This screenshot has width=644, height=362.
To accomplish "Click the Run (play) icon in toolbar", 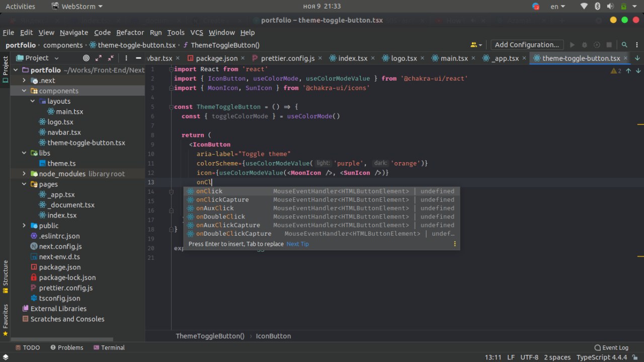I will 572,45.
